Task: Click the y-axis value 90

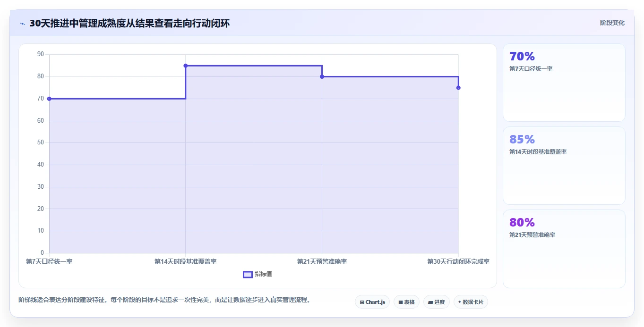Action: tap(40, 54)
